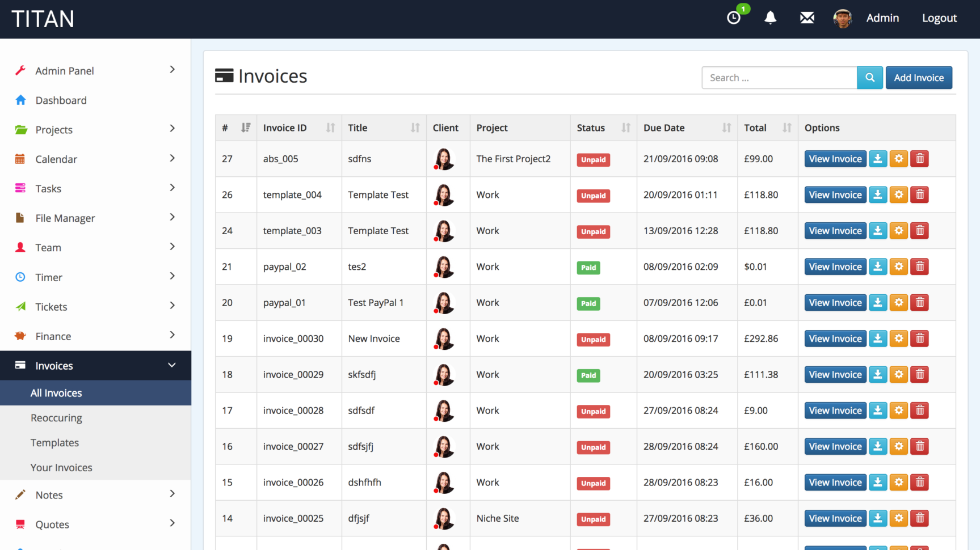
Task: Expand the Tasks menu chevron
Action: pyautogui.click(x=173, y=187)
